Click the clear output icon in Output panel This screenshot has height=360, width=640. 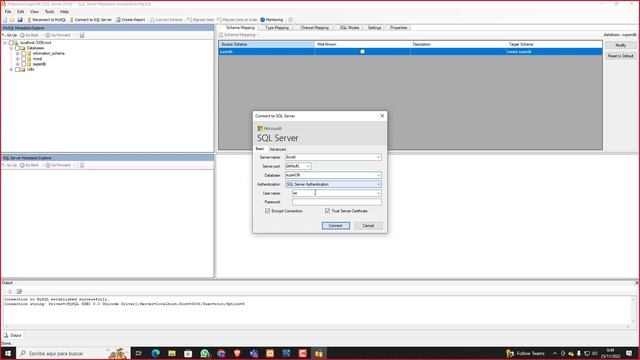pyautogui.click(x=9, y=291)
